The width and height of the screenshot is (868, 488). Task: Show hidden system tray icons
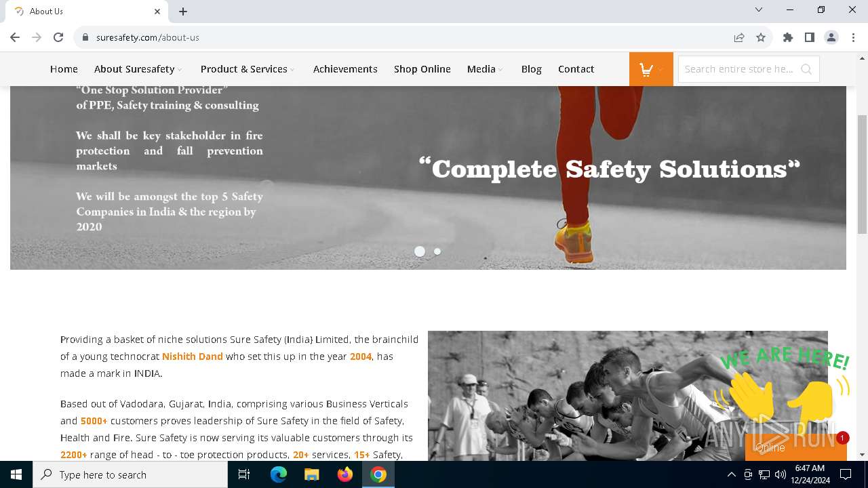coord(731,474)
